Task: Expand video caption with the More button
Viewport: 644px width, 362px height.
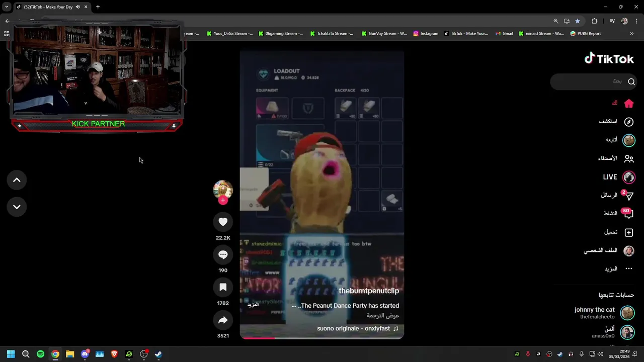Action: [253, 305]
